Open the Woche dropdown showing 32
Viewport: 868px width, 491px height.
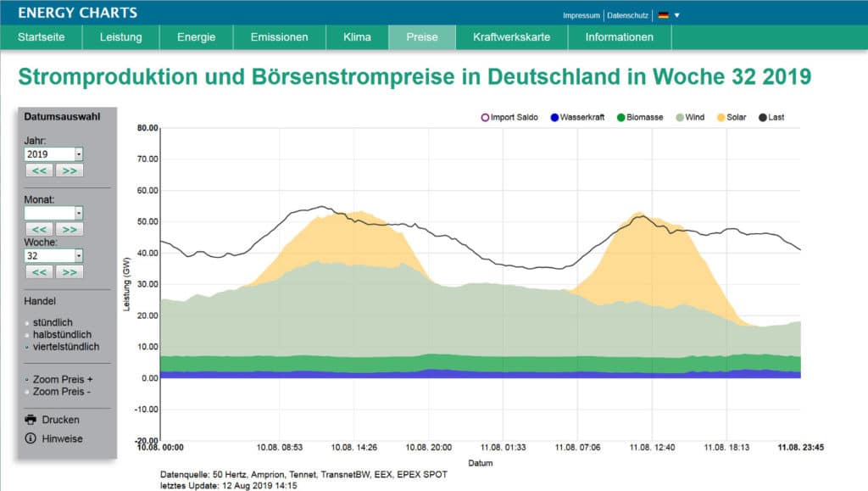coord(54,255)
